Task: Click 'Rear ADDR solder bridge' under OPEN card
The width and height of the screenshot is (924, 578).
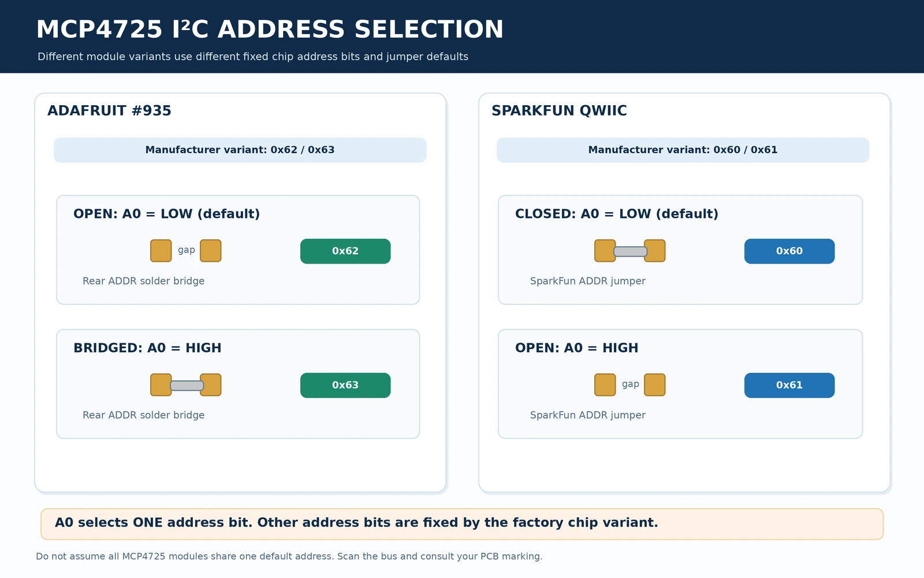Action: coord(143,281)
